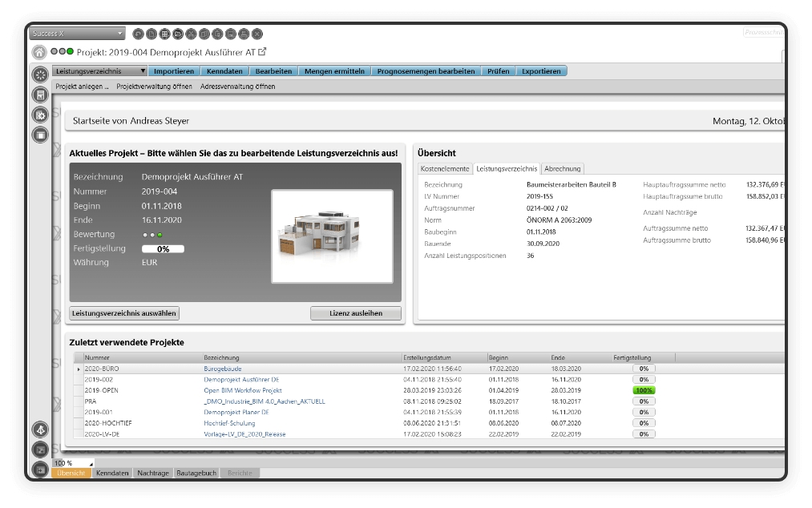Viewport: 812px width, 508px height.
Task: Open the _DMO_Industrie_BIM 4.0_Aachen_AKTUELL link
Action: point(264,401)
